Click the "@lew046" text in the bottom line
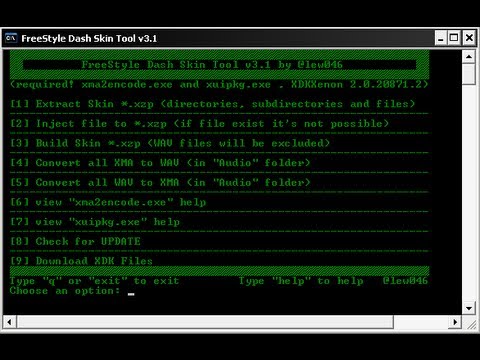The image size is (480, 360). [405, 281]
